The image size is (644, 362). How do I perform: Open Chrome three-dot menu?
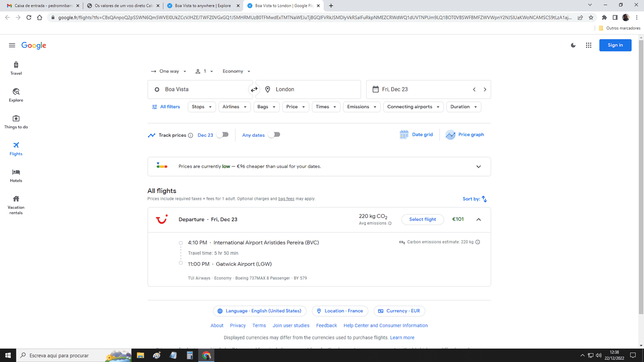(637, 17)
